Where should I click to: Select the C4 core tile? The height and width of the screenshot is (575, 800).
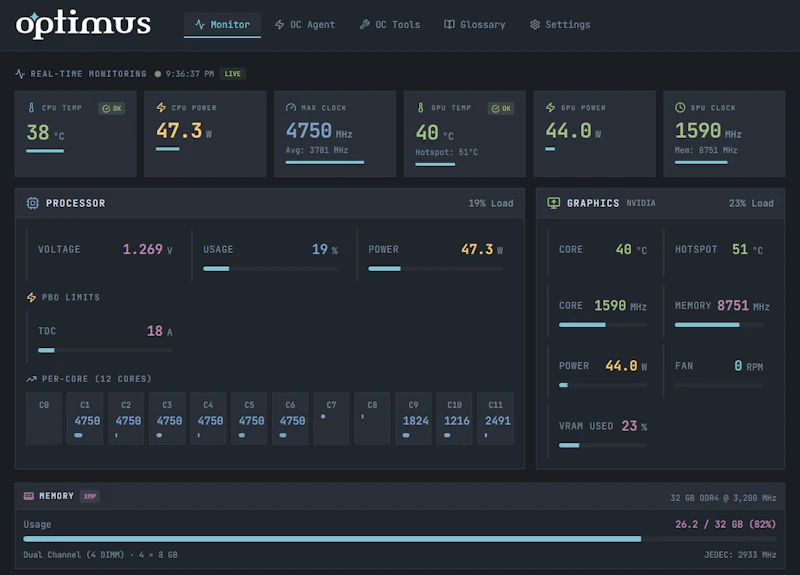(208, 418)
